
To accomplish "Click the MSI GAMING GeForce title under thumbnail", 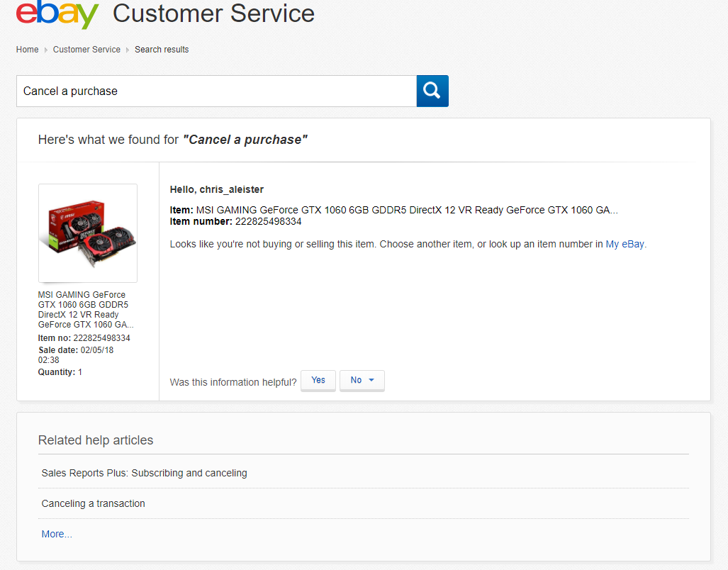I will click(x=86, y=310).
